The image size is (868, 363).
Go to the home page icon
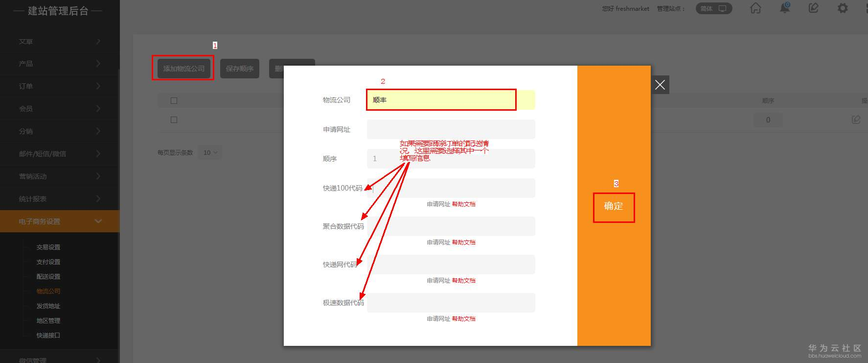pyautogui.click(x=755, y=8)
